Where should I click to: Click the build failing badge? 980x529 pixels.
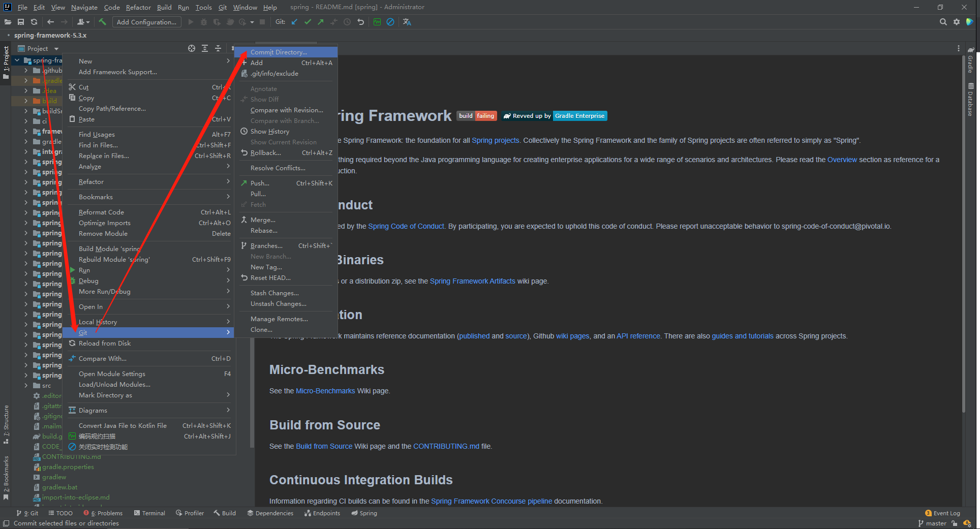tap(476, 116)
